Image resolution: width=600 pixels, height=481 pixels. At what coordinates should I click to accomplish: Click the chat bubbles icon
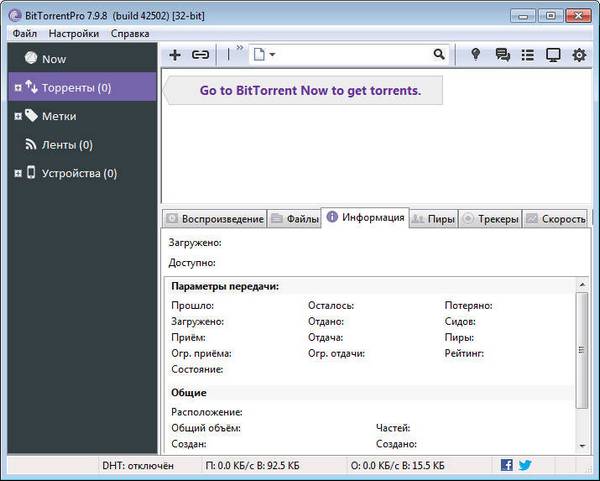click(502, 55)
